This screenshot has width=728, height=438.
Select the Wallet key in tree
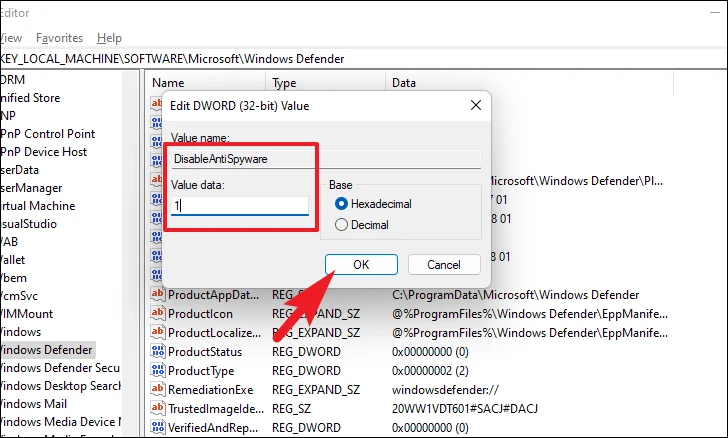pyautogui.click(x=13, y=260)
